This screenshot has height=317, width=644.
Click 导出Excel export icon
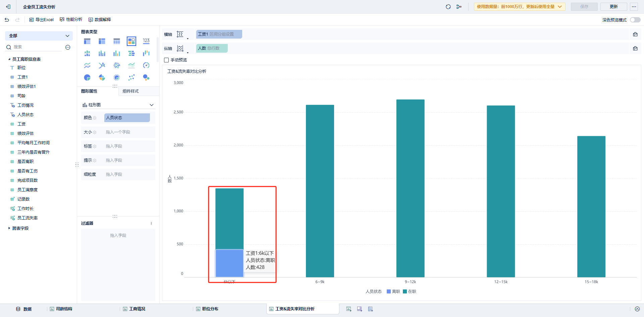[41, 20]
